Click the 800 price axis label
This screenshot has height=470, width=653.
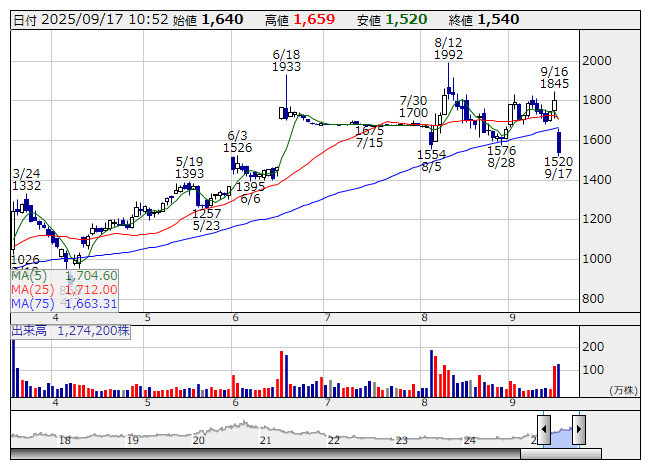click(593, 298)
